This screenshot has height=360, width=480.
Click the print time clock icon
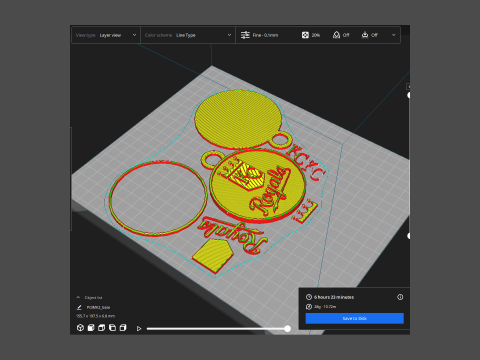309,297
